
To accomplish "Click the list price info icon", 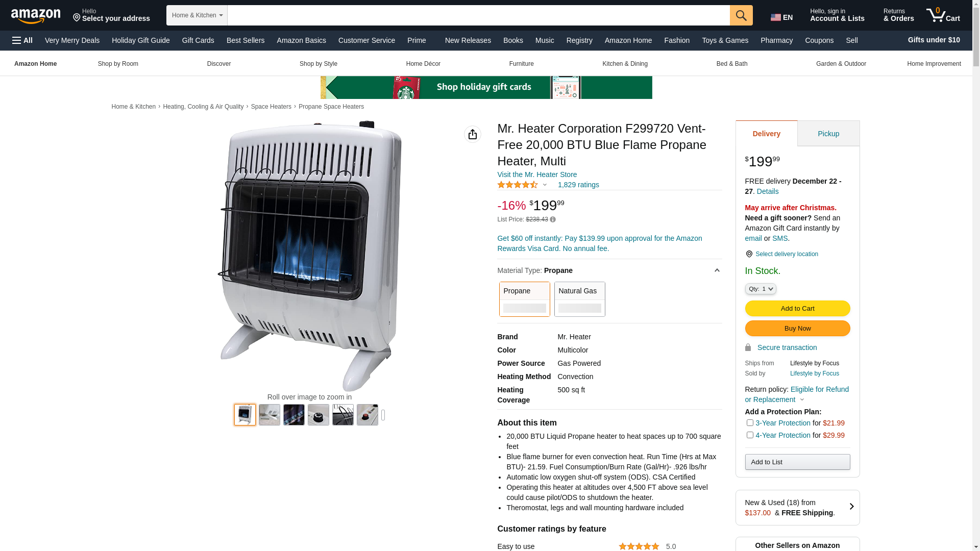I will (553, 219).
